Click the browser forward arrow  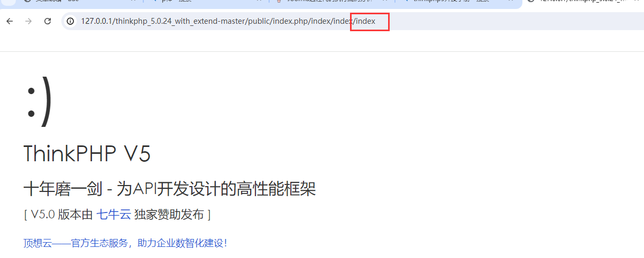29,21
